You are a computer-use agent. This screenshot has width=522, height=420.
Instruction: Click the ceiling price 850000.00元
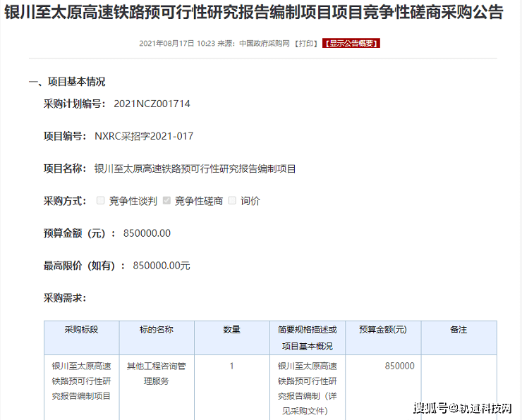pos(162,266)
